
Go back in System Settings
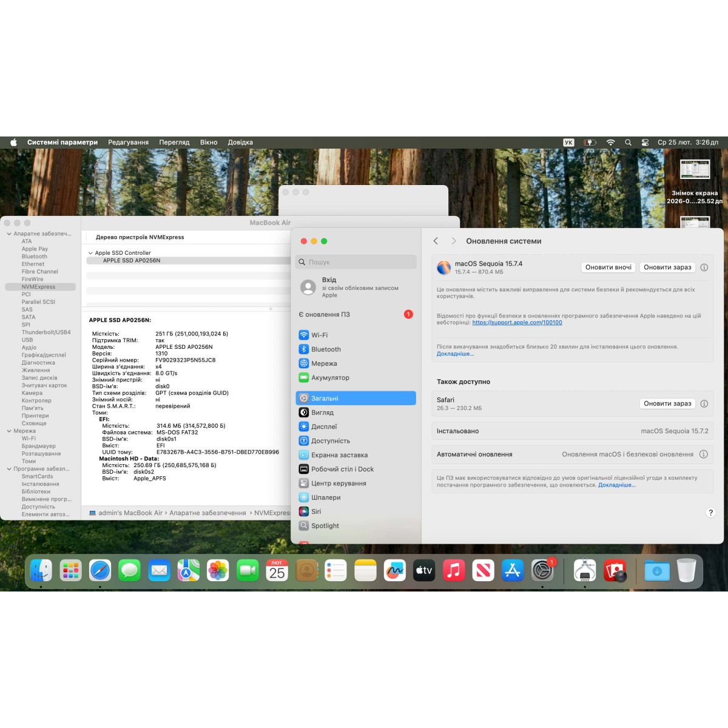tap(436, 241)
